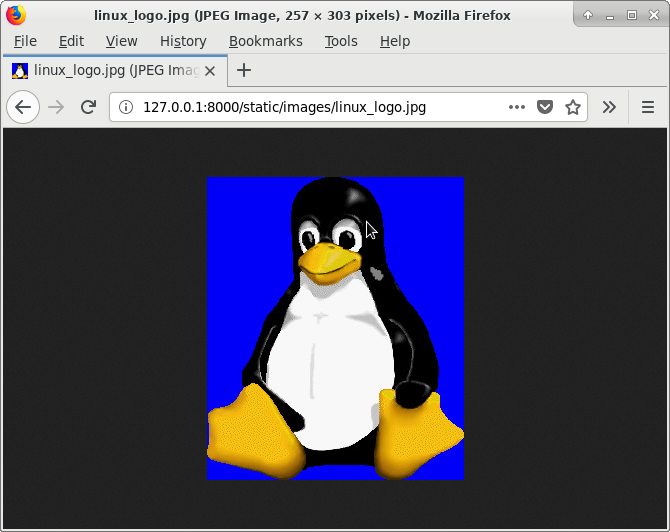Open page actions three-dot menu
670x532 pixels.
click(x=517, y=107)
